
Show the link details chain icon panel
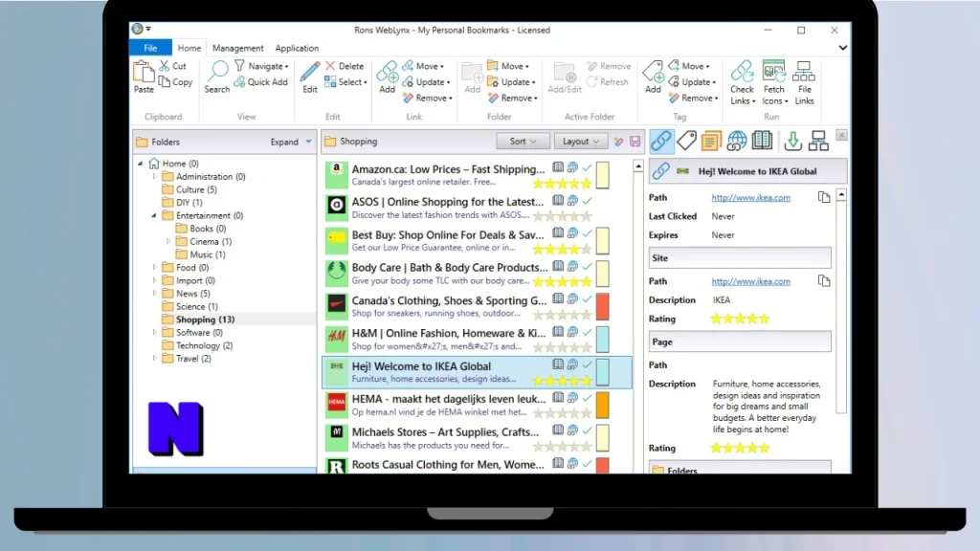click(661, 142)
